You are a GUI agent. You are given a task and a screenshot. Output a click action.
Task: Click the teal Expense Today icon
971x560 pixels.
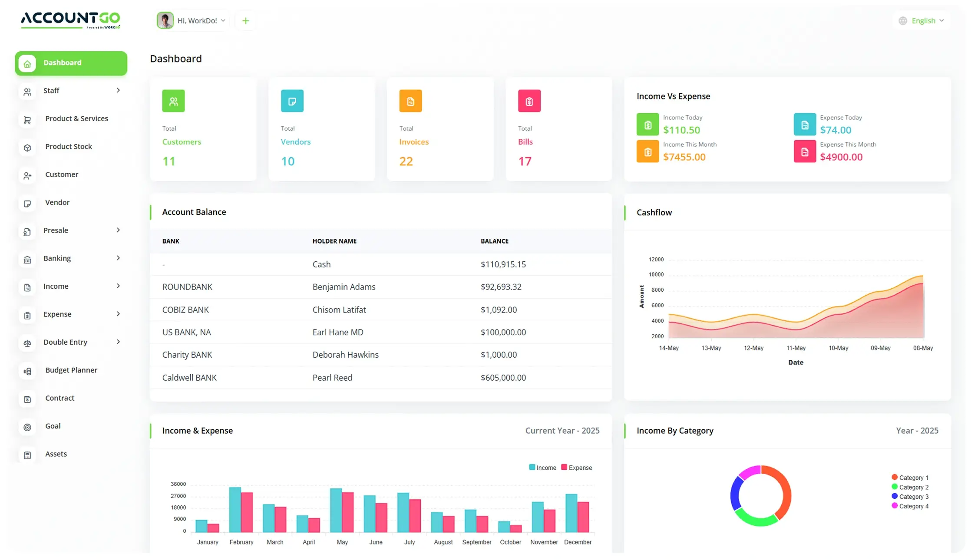tap(804, 125)
